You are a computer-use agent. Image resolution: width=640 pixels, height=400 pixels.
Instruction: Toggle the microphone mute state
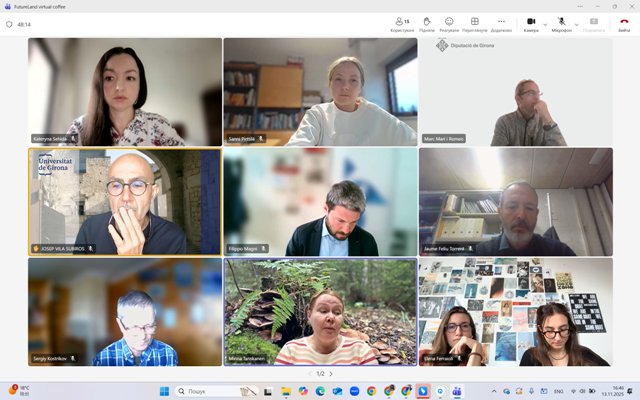tap(561, 22)
